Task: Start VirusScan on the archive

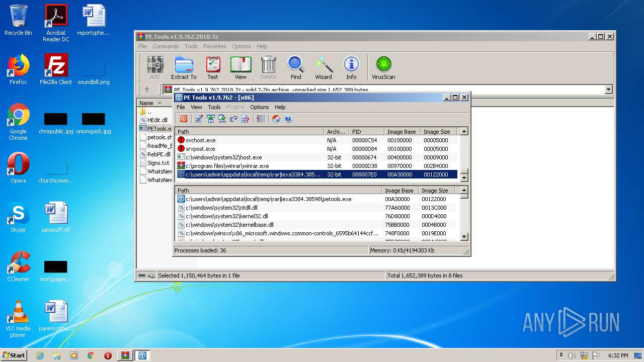Action: point(383,68)
